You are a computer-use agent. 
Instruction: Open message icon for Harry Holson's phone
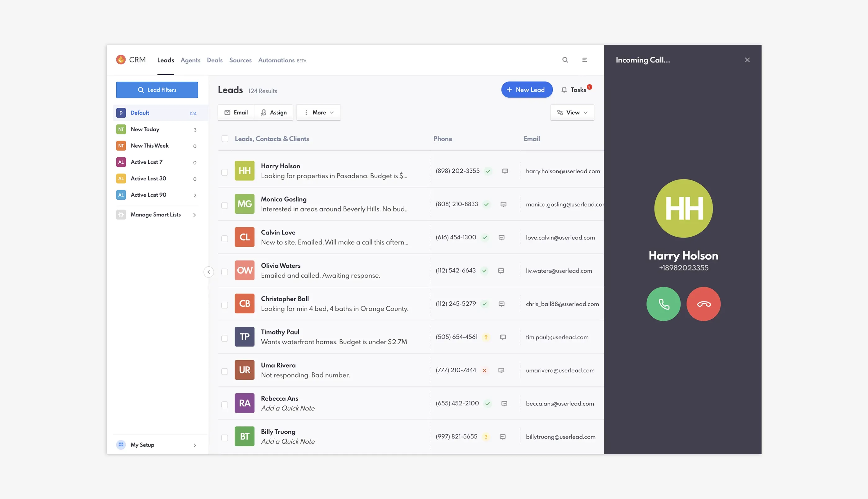point(505,171)
